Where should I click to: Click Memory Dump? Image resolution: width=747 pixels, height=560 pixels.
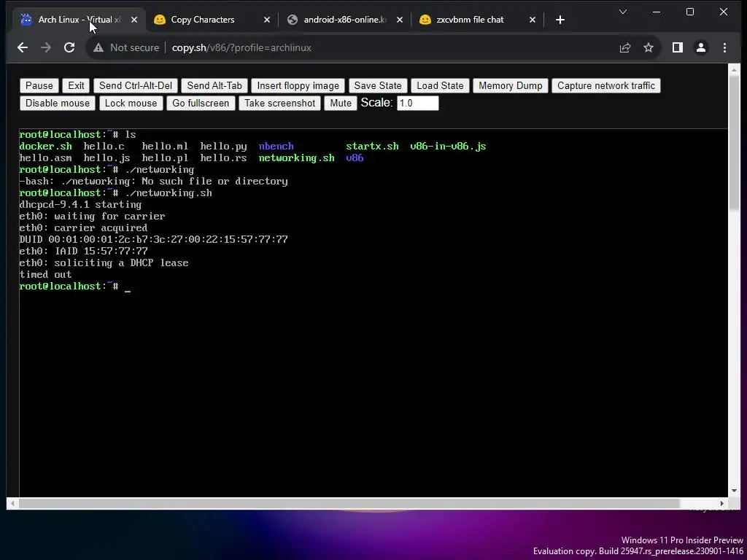tap(511, 86)
